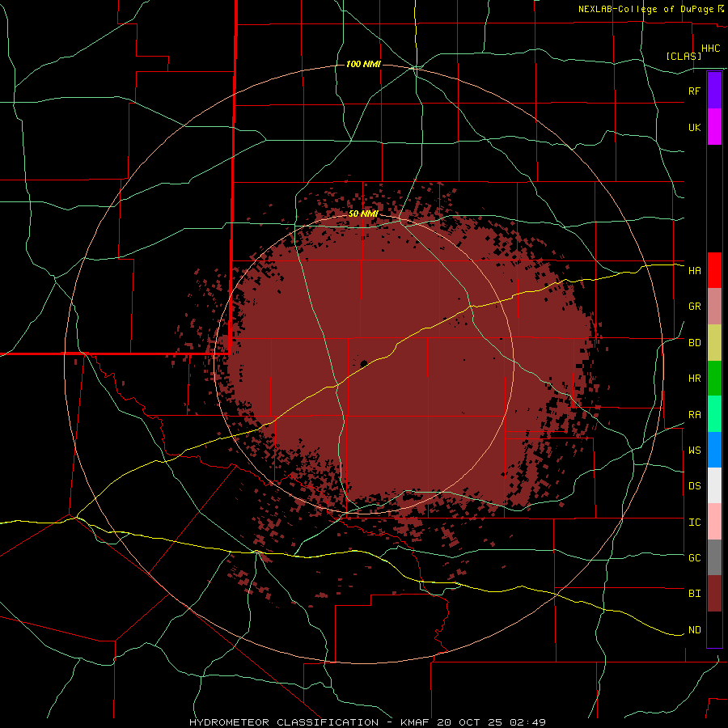Click the white DS legend color swatch
This screenshot has width=728, height=728.
point(714,485)
